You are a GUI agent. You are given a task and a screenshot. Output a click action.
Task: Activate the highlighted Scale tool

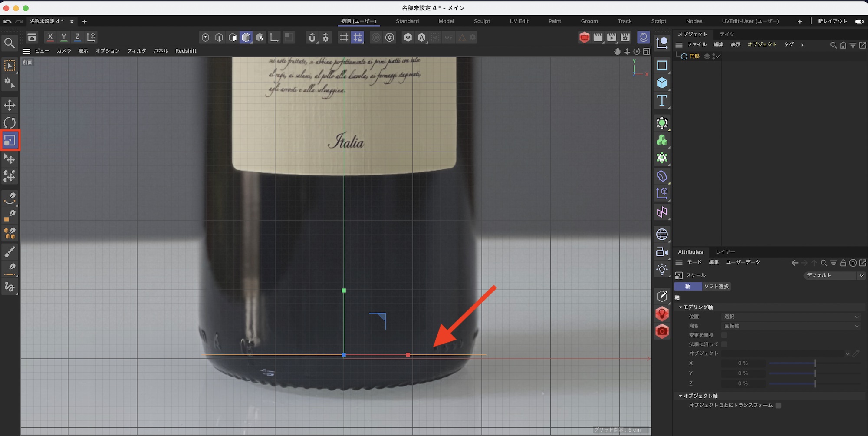coord(10,141)
